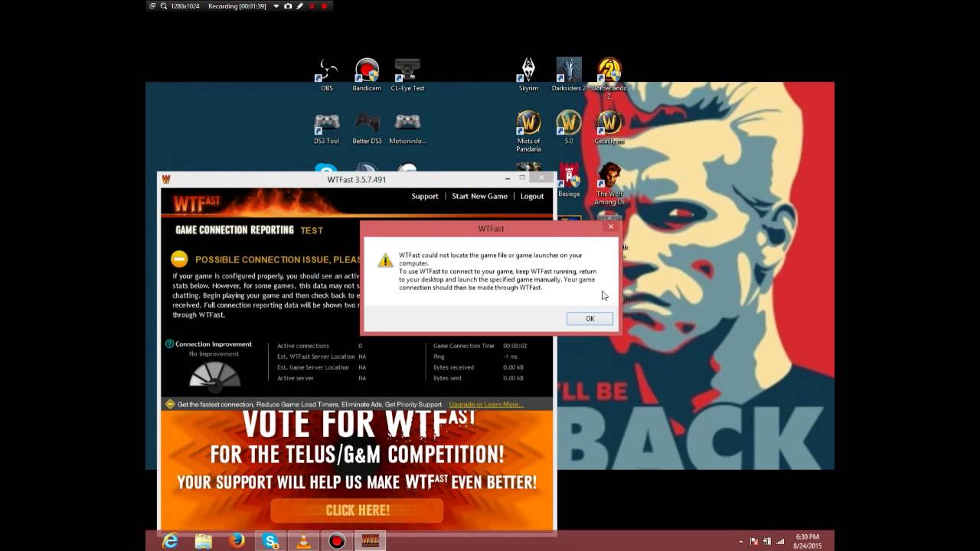Click the warning triangle icon in dialog
This screenshot has height=551, width=980.
point(385,260)
